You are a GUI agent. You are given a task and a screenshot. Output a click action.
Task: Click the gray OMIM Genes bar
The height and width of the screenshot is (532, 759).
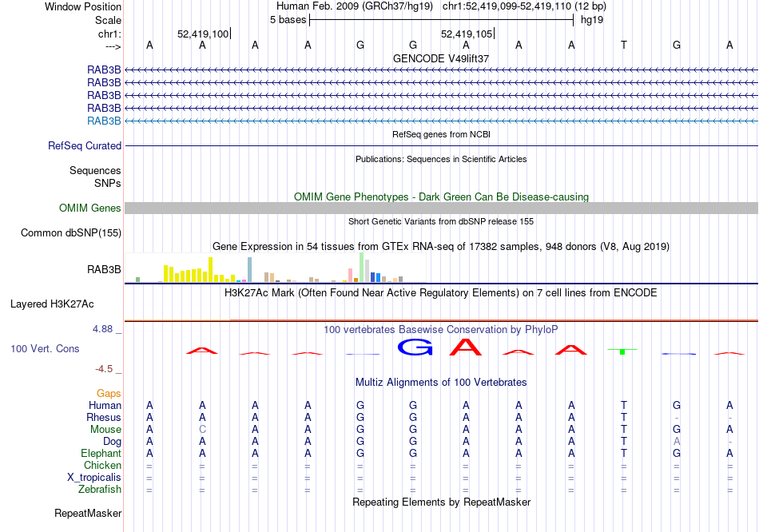click(x=441, y=208)
